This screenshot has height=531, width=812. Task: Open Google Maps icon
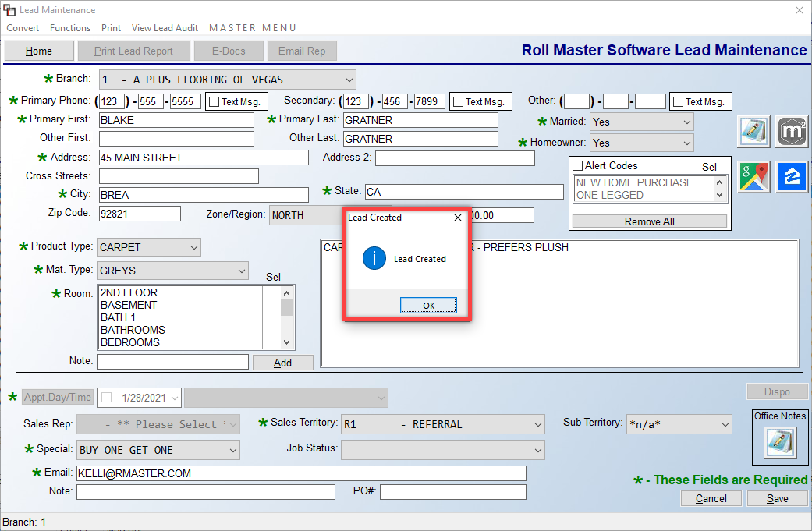coord(753,176)
